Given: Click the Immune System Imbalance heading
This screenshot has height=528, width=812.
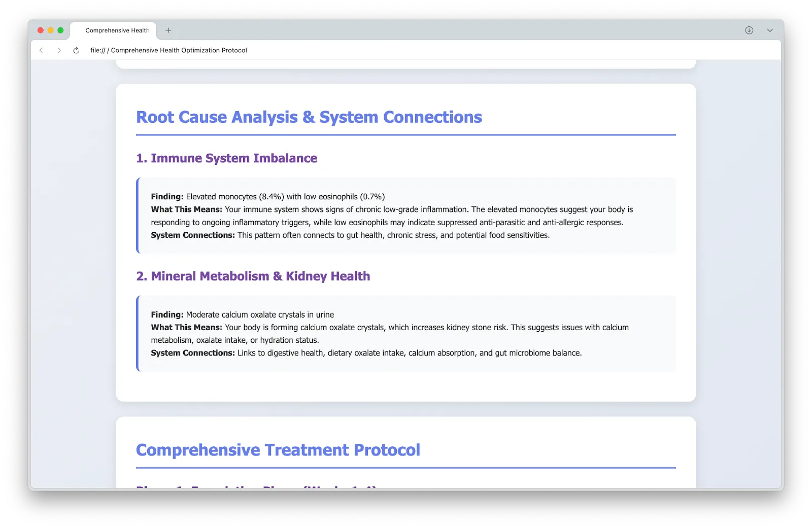Looking at the screenshot, I should [226, 158].
